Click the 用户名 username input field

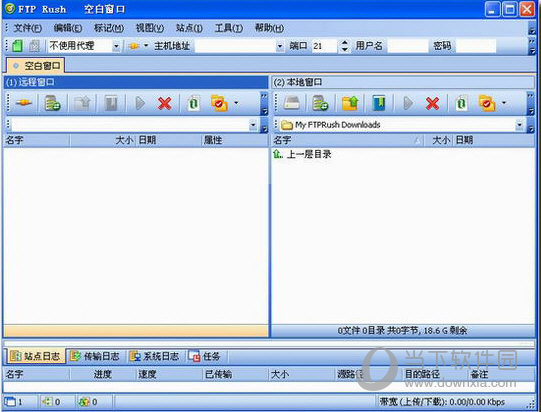408,46
